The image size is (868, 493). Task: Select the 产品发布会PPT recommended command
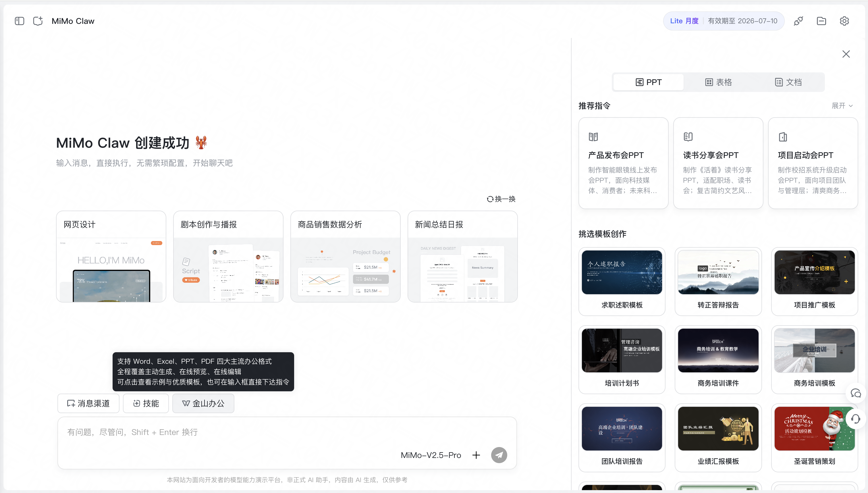coord(623,163)
